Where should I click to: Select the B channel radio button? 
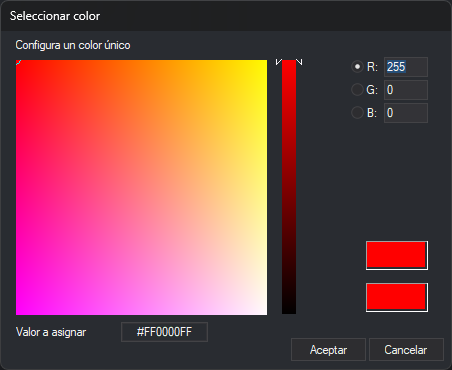coord(357,113)
